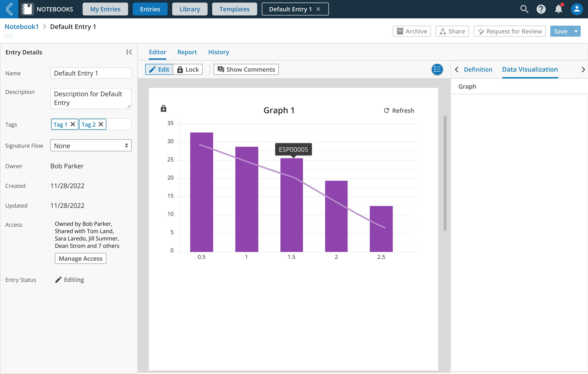This screenshot has width=588, height=374.
Task: Open notifications bell icon
Action: (x=558, y=9)
